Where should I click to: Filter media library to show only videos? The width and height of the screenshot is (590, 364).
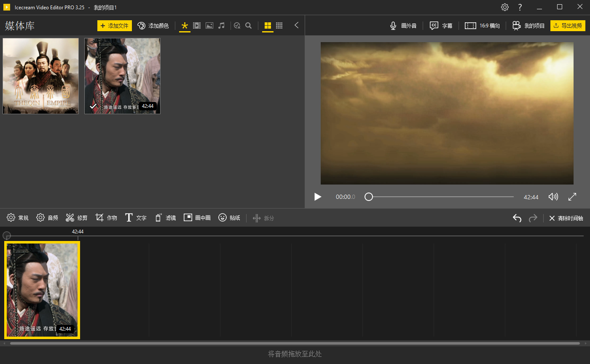point(197,25)
